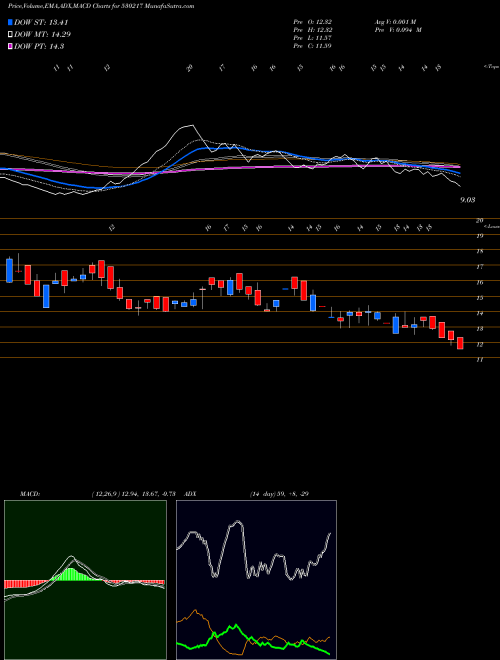Click the 'ADX' panel heading

[190, 494]
